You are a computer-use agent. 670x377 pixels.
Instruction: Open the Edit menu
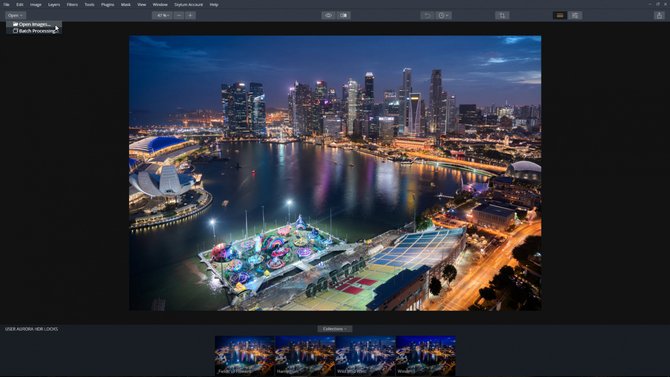[x=20, y=4]
